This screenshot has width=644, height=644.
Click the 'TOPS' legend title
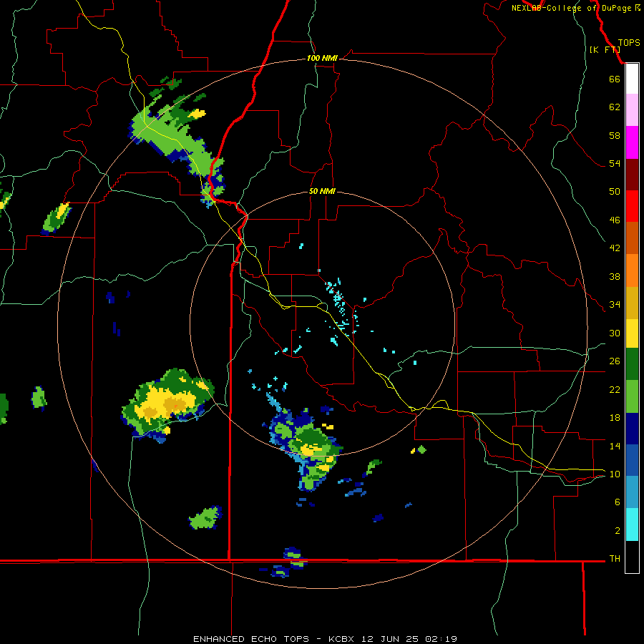point(629,43)
